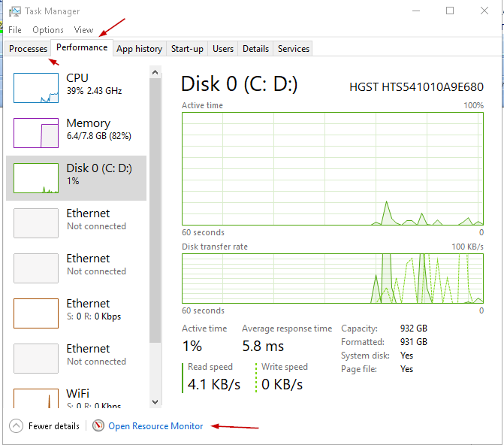The image size is (504, 445).
Task: Click the Task Manager title bar icon
Action: tap(15, 11)
